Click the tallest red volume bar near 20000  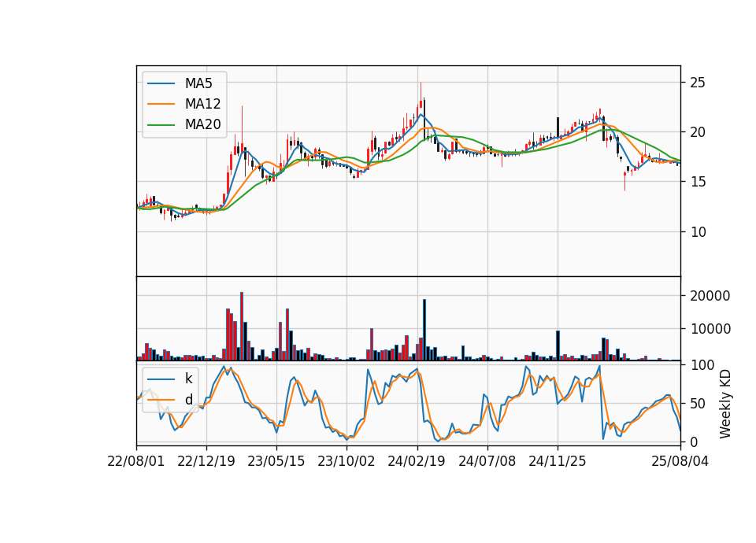[242, 326]
